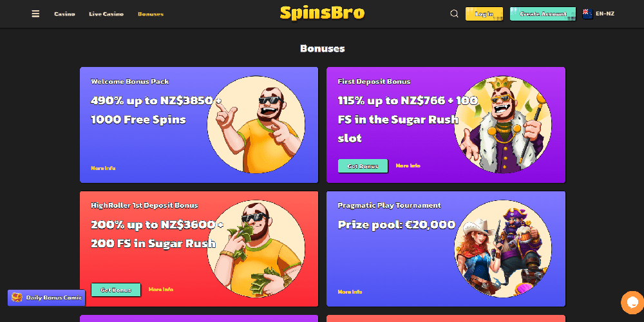Click the SpinsBro logo
The height and width of the screenshot is (322, 644).
point(322,13)
